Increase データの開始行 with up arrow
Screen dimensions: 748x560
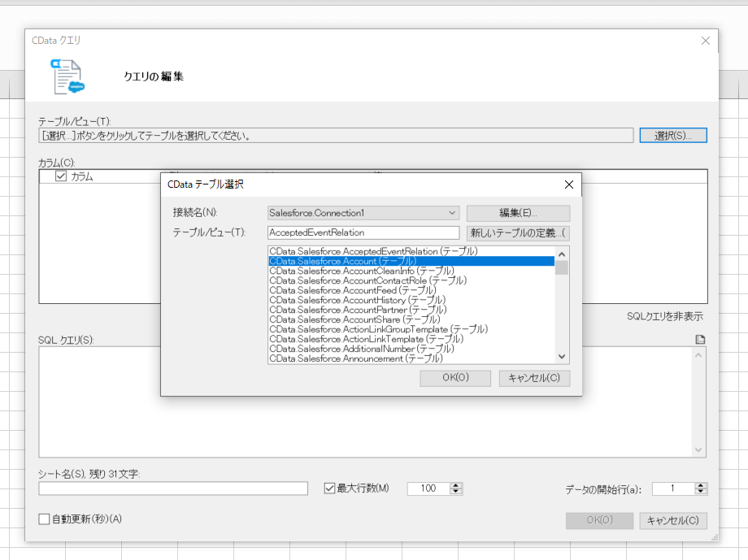coord(700,485)
